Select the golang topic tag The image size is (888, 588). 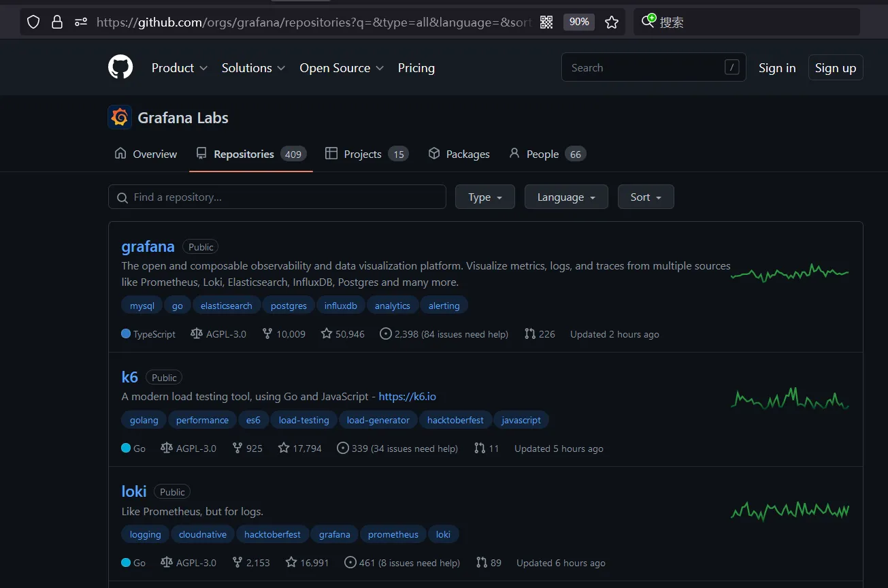pos(144,420)
